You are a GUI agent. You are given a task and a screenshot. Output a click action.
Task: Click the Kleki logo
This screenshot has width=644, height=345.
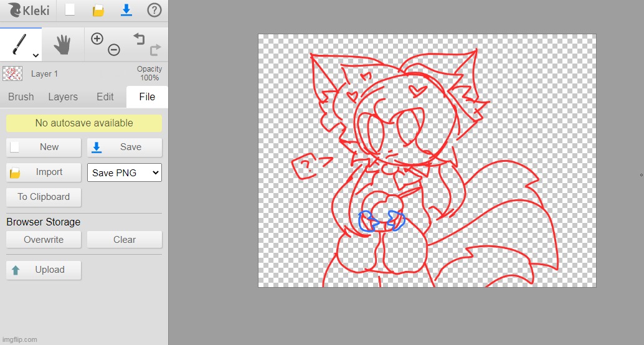pos(29,10)
